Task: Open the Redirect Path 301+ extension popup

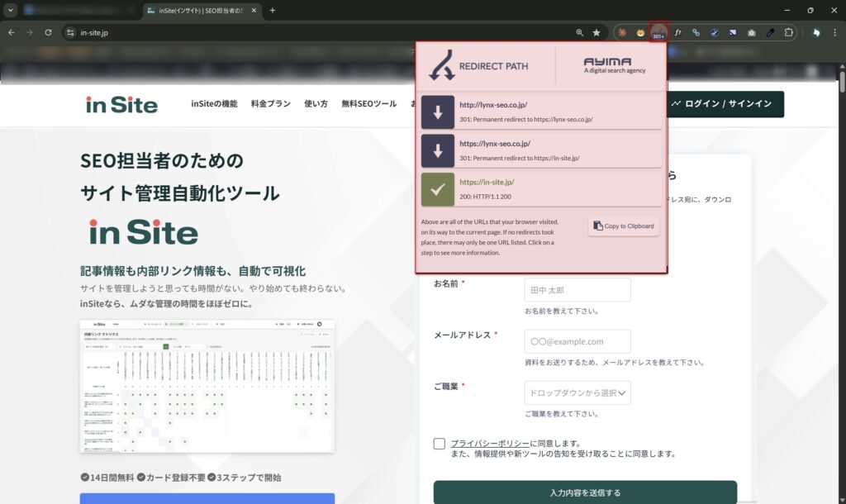Action: (x=658, y=32)
